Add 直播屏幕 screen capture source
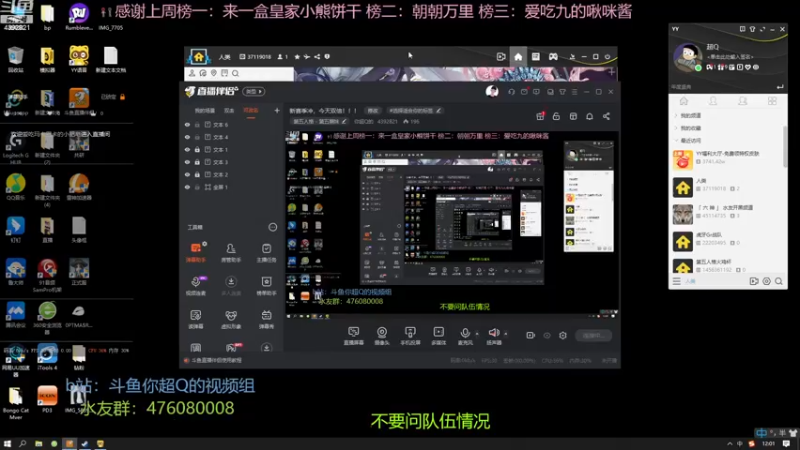 (354, 336)
